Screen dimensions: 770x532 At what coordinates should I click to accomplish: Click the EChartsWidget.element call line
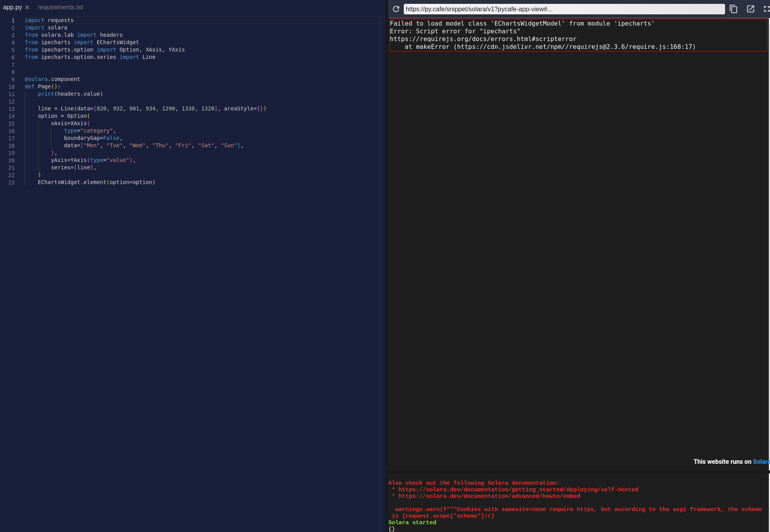pos(96,182)
